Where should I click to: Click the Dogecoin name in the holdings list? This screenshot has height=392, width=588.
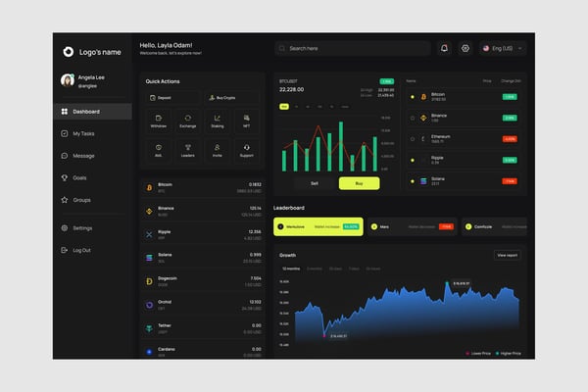coord(168,278)
